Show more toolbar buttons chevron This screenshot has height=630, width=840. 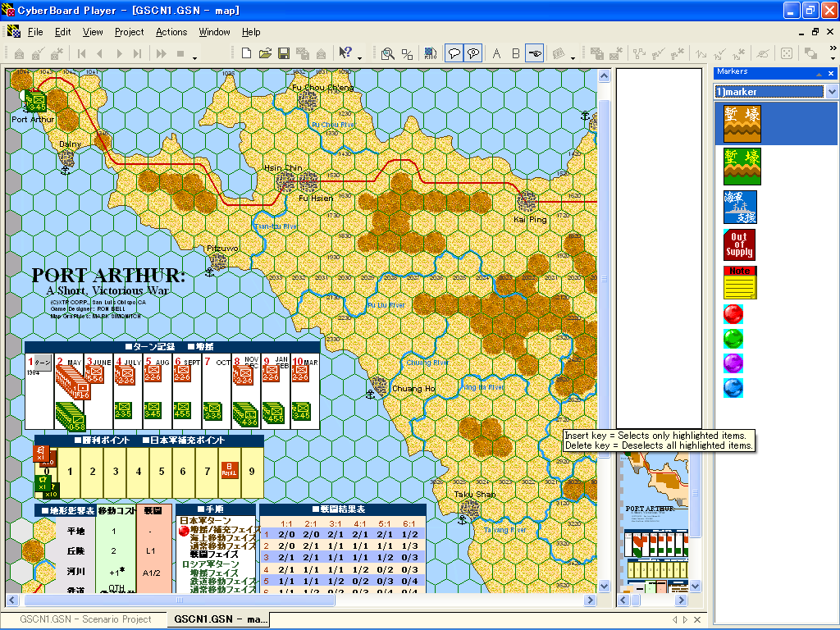[x=833, y=48]
